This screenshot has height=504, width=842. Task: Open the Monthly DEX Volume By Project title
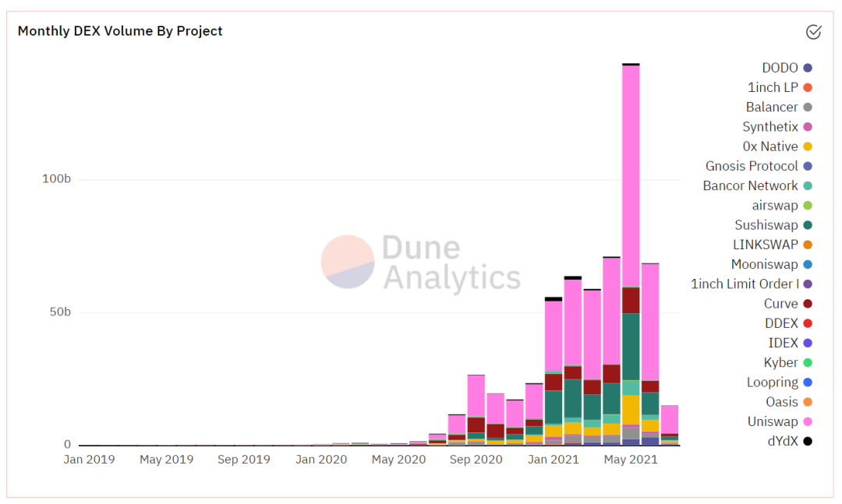[120, 31]
